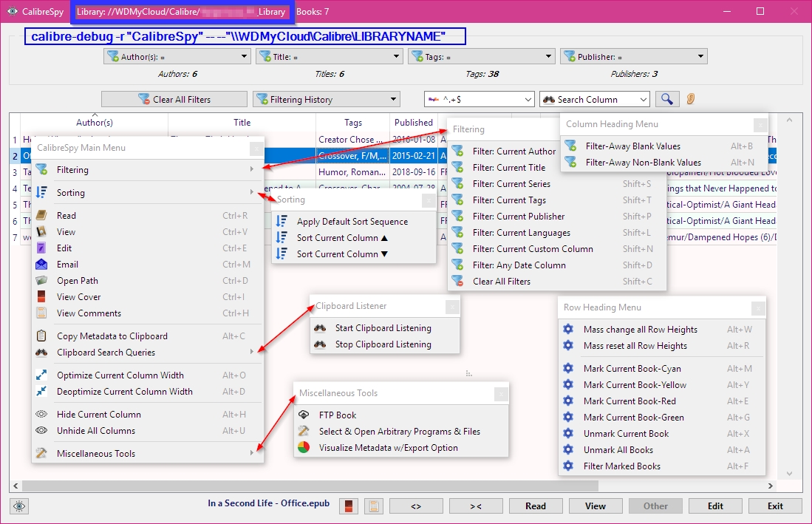812x524 pixels.
Task: Close the Clipboard Listener menu panel
Action: tap(451, 307)
